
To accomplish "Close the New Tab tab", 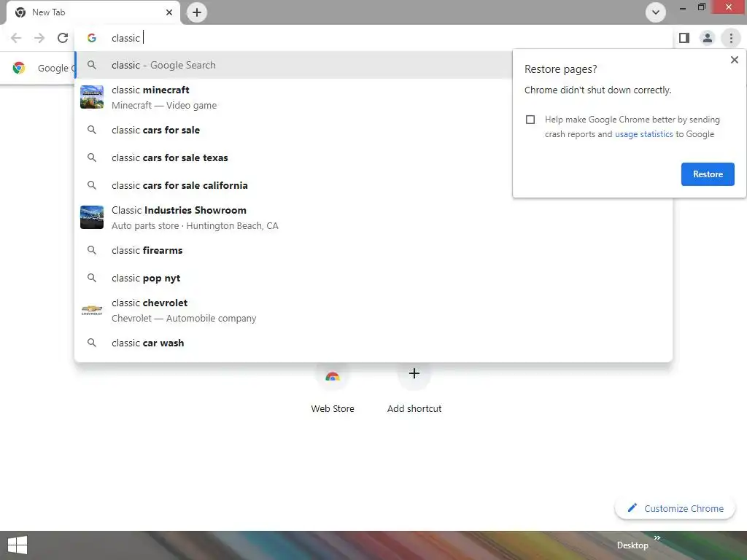I will point(169,12).
